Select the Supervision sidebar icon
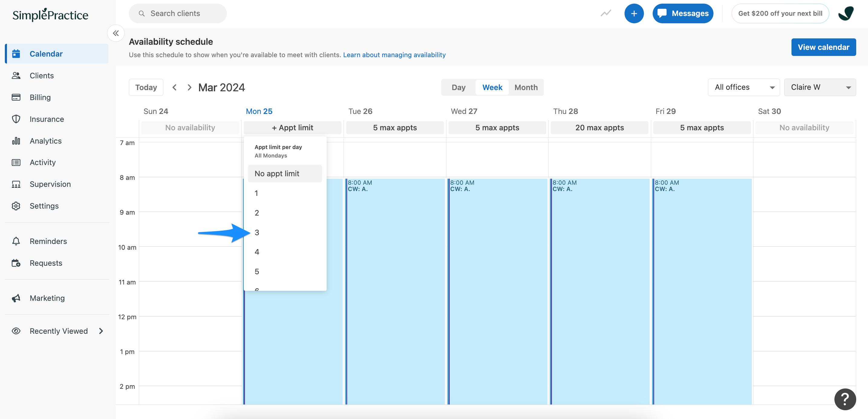Screen dimensions: 868x419 pyautogui.click(x=16, y=184)
